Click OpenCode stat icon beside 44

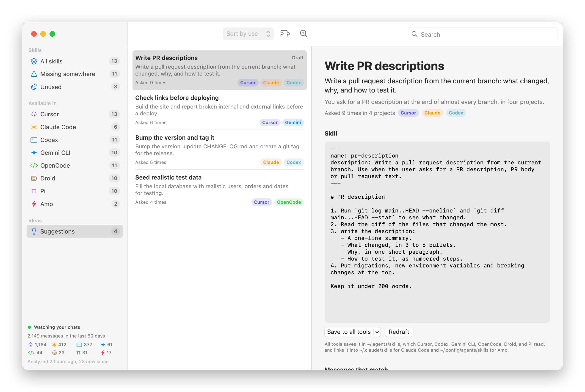coord(31,353)
